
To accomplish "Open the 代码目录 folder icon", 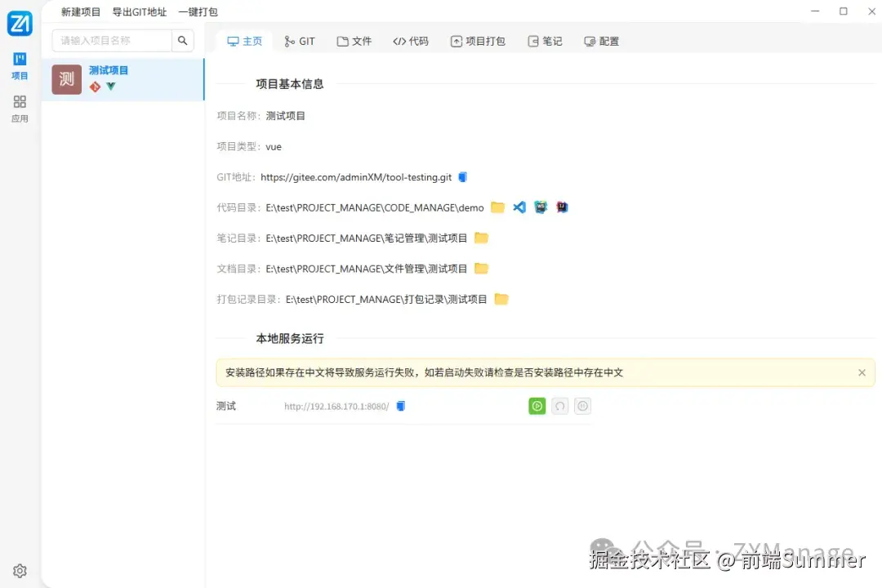I will pos(498,207).
